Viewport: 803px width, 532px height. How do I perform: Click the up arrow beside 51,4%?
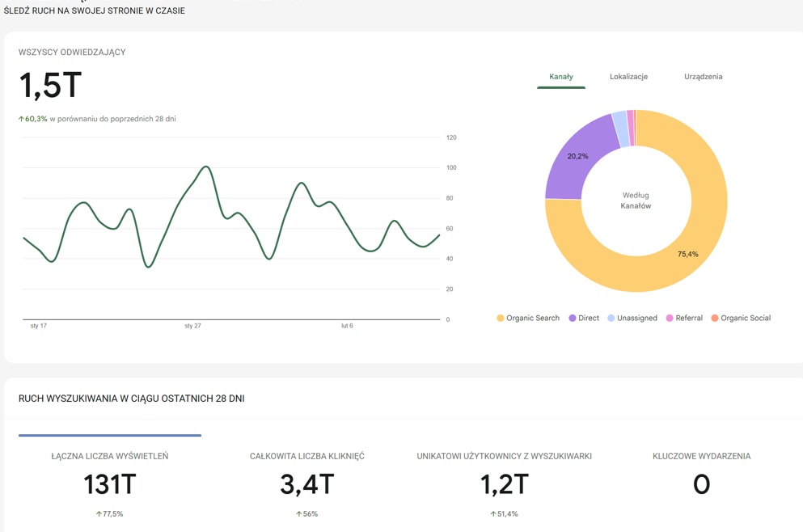coord(493,514)
